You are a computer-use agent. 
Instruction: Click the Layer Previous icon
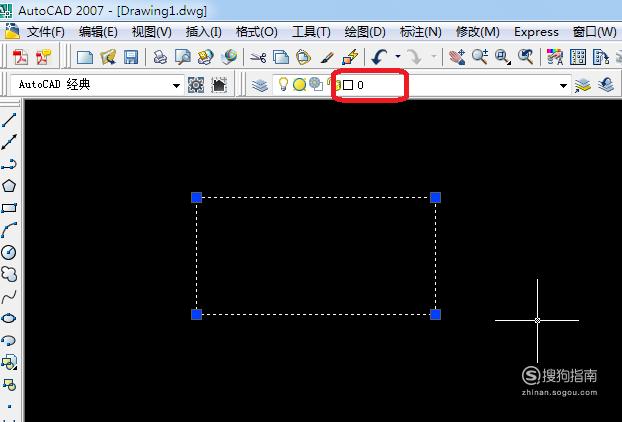tap(606, 85)
